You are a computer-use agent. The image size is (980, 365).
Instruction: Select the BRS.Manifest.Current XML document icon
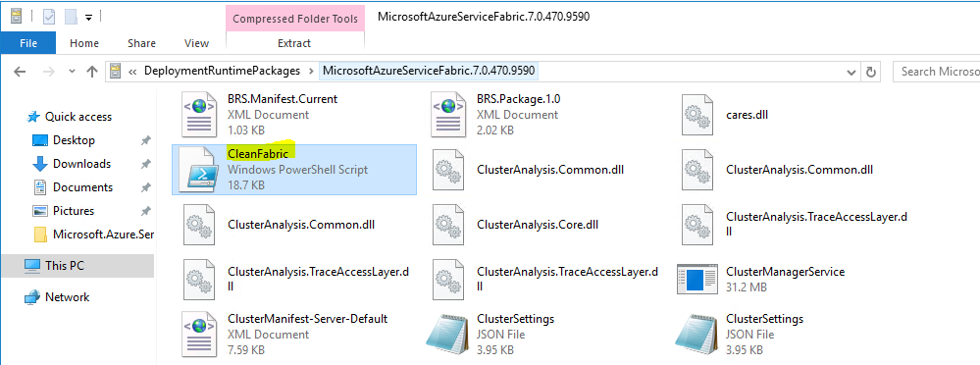tap(199, 115)
